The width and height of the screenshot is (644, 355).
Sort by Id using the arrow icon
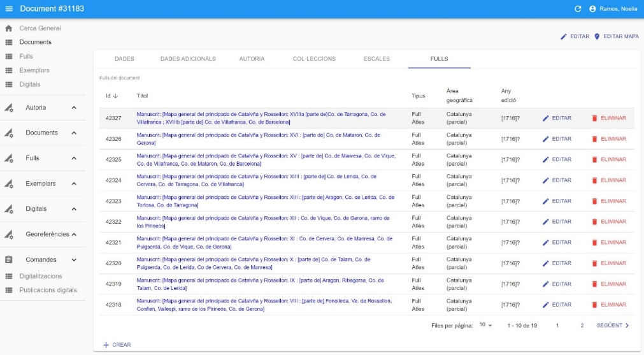115,96
